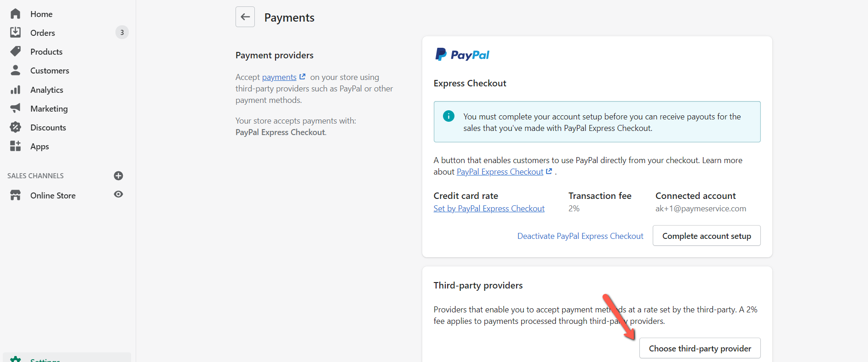Viewport: 868px width, 362px height.
Task: Click the Customers person icon
Action: pyautogui.click(x=16, y=70)
